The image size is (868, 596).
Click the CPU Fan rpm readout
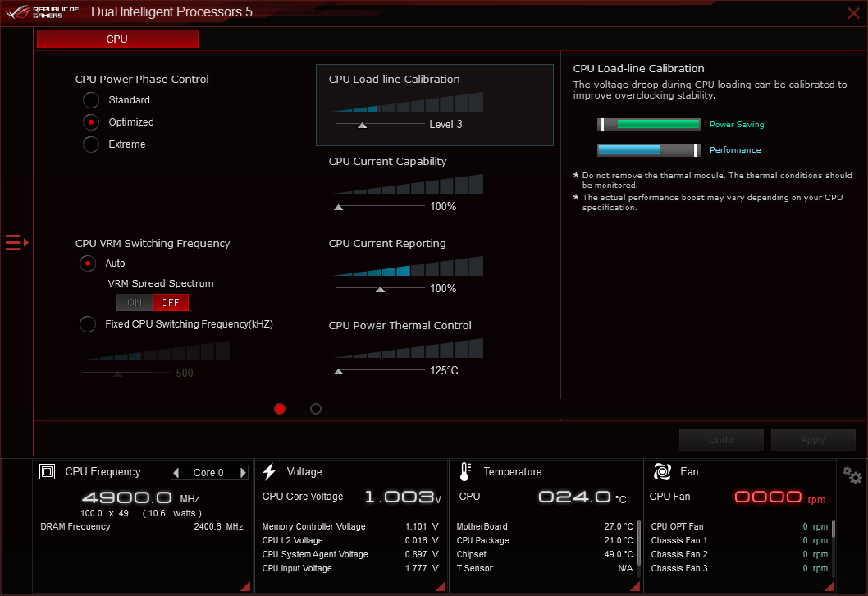coord(768,497)
